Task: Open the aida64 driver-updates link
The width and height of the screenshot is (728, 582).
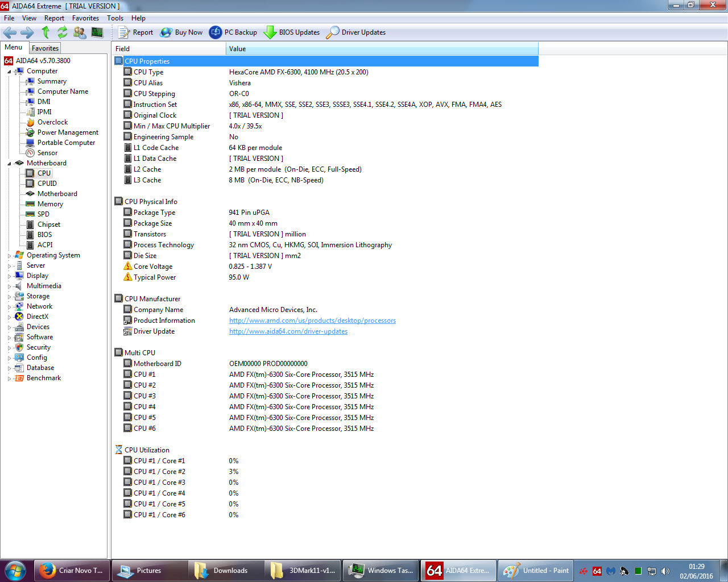Action: 288,331
